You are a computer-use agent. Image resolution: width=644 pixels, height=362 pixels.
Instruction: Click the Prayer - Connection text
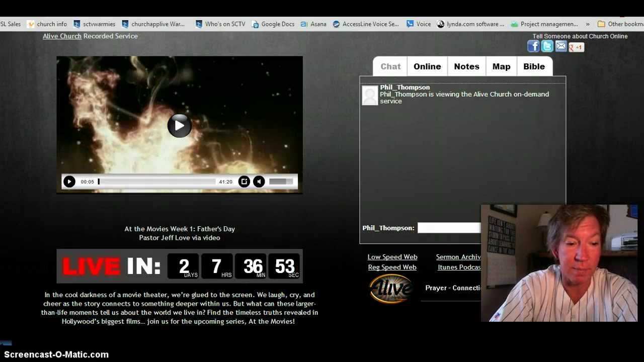(x=453, y=288)
